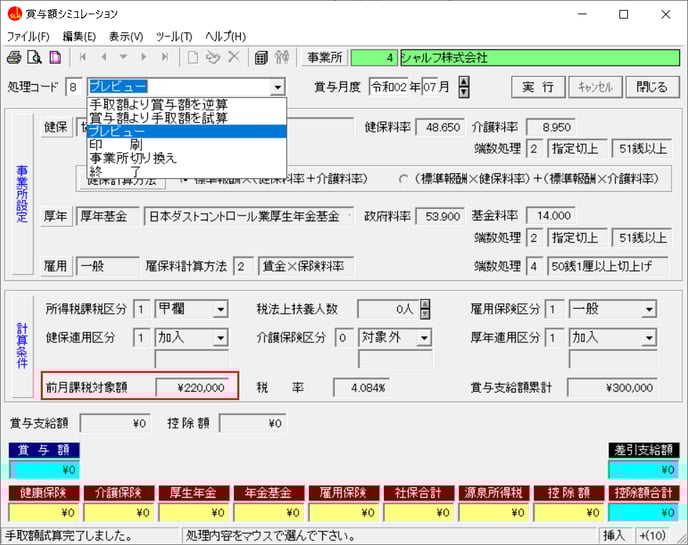Click the 事業所 number field 4
This screenshot has height=545, width=688.
point(374,57)
